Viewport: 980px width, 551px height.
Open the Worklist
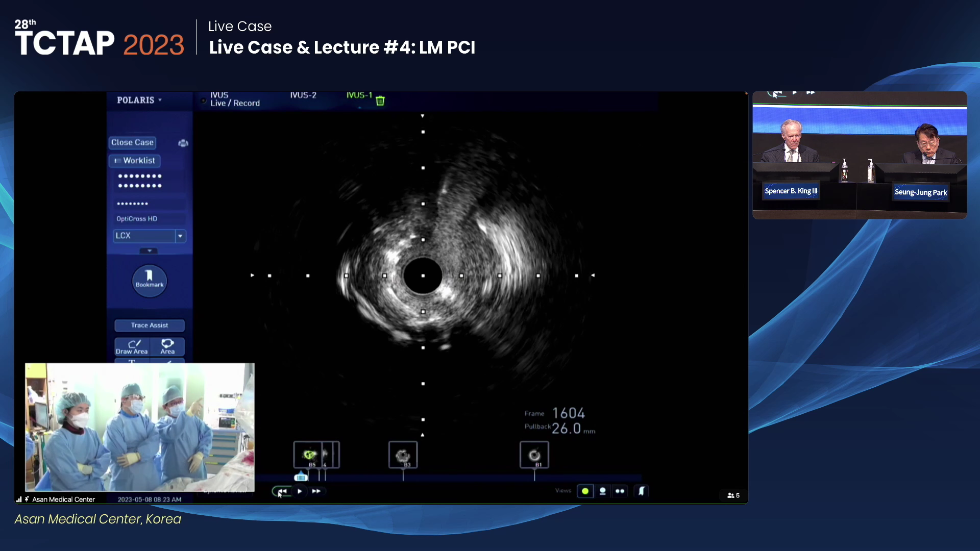135,161
